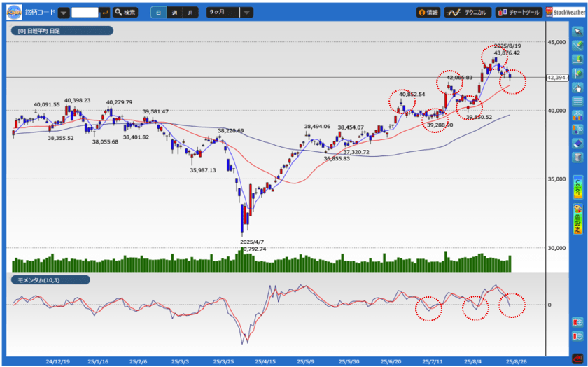
Task: Select the arrow cursor tool
Action: pyautogui.click(x=578, y=32)
